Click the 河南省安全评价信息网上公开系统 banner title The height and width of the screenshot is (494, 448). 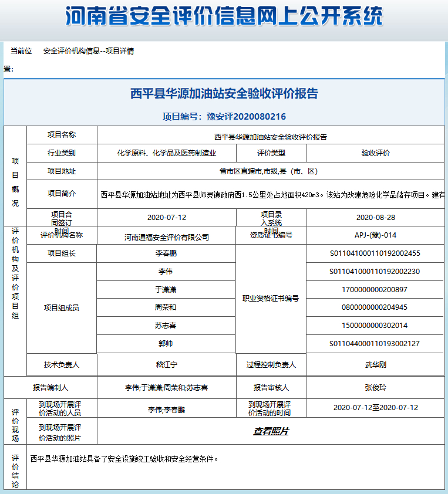[x=224, y=16]
